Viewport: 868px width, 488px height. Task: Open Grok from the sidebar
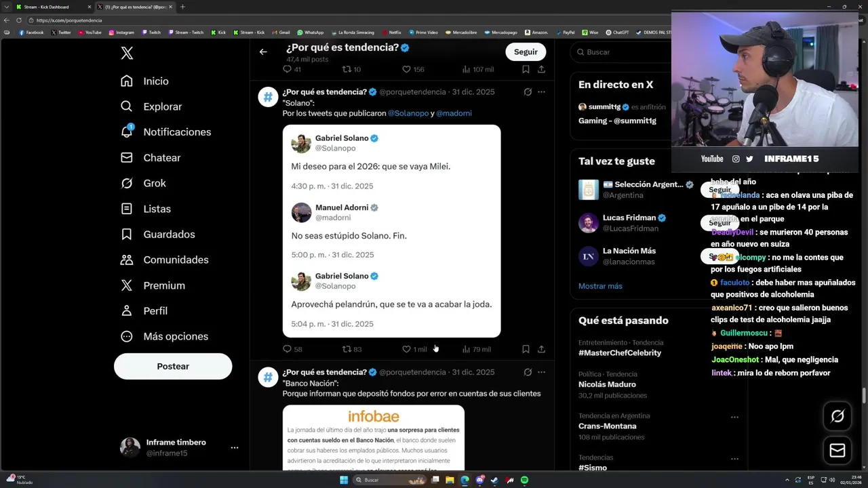[143, 183]
